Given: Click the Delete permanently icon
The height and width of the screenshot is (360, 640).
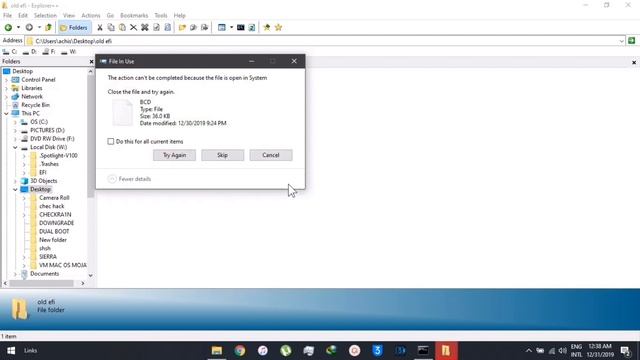Looking at the screenshot, I should pyautogui.click(x=145, y=27).
